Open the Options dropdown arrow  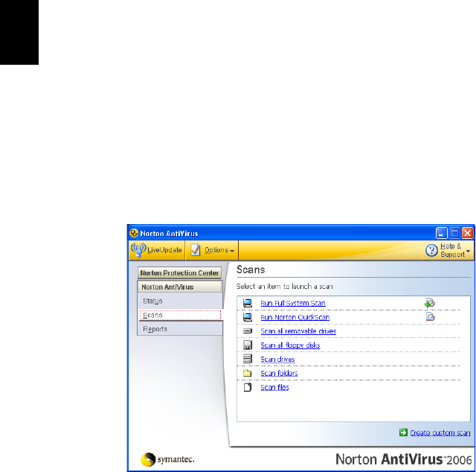click(x=232, y=251)
